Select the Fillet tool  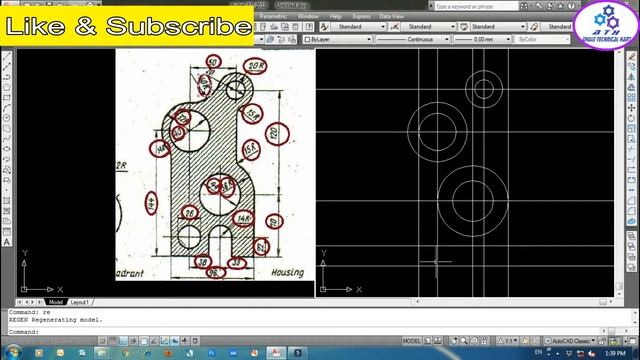631,211
